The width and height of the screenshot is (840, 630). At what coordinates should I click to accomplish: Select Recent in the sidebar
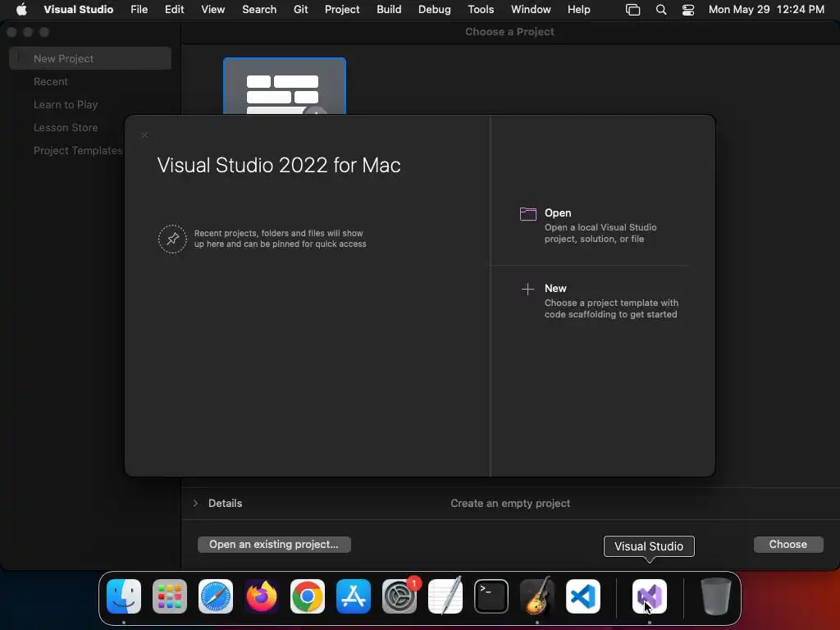pyautogui.click(x=50, y=81)
